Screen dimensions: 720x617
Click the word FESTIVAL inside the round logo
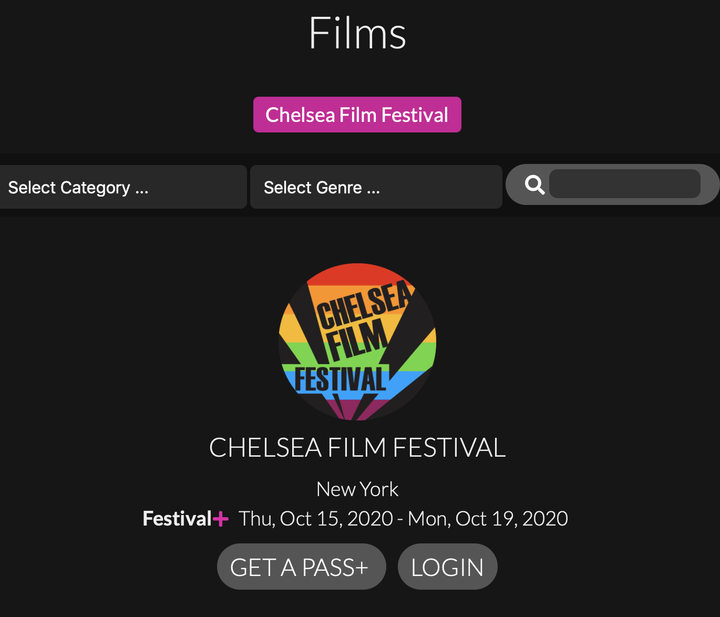click(x=340, y=379)
